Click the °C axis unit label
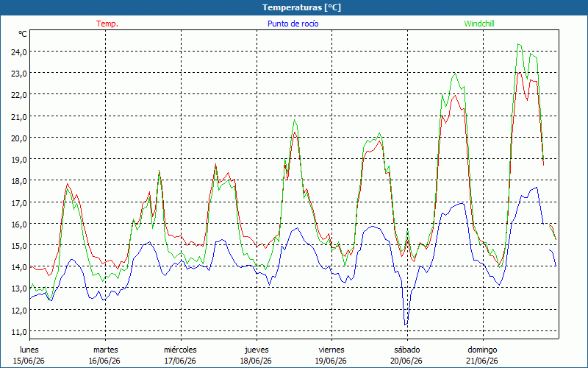588x368 pixels. pyautogui.click(x=23, y=34)
